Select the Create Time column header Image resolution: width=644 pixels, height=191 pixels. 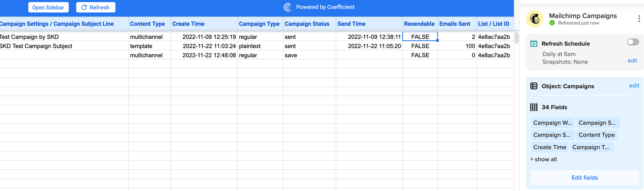click(204, 24)
